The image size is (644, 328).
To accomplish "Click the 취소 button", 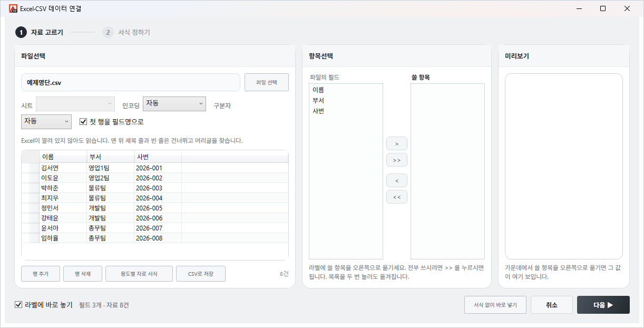I will [552, 305].
